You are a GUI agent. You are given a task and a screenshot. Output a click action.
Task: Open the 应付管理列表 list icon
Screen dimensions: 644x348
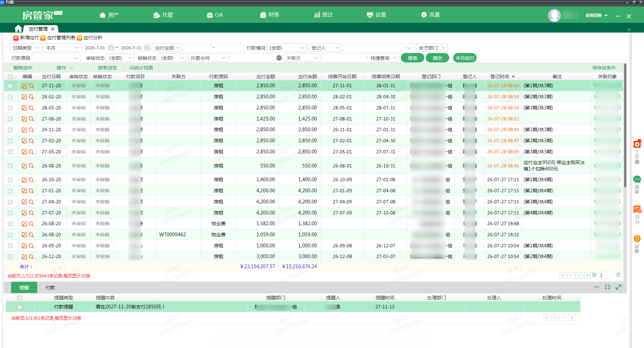point(43,38)
